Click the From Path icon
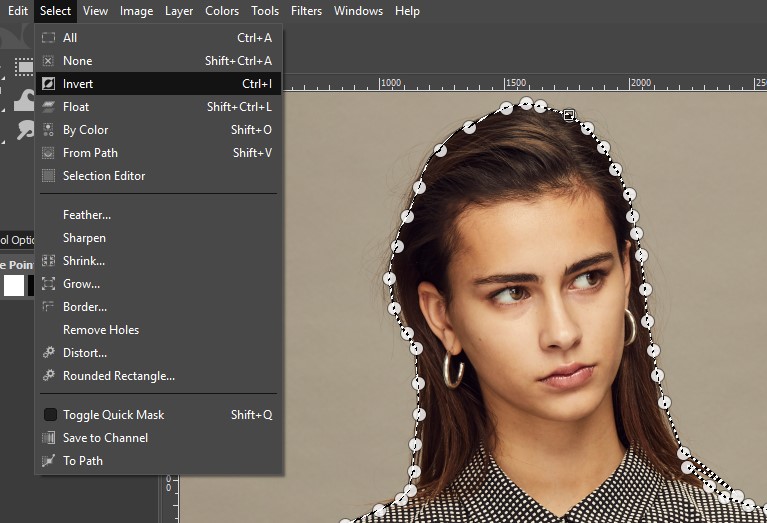The height and width of the screenshot is (523, 767). click(x=48, y=153)
